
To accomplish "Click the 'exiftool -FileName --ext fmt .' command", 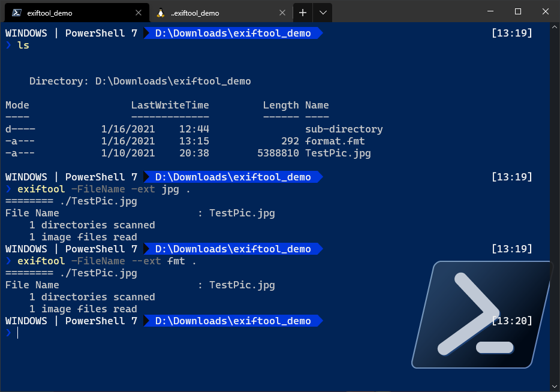I will (x=107, y=261).
